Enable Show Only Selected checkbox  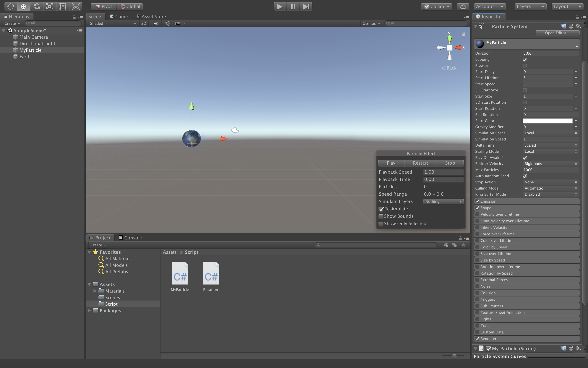pyautogui.click(x=381, y=224)
